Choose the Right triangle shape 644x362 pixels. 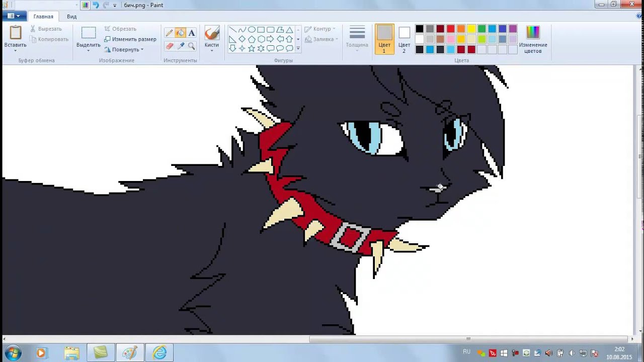click(232, 39)
